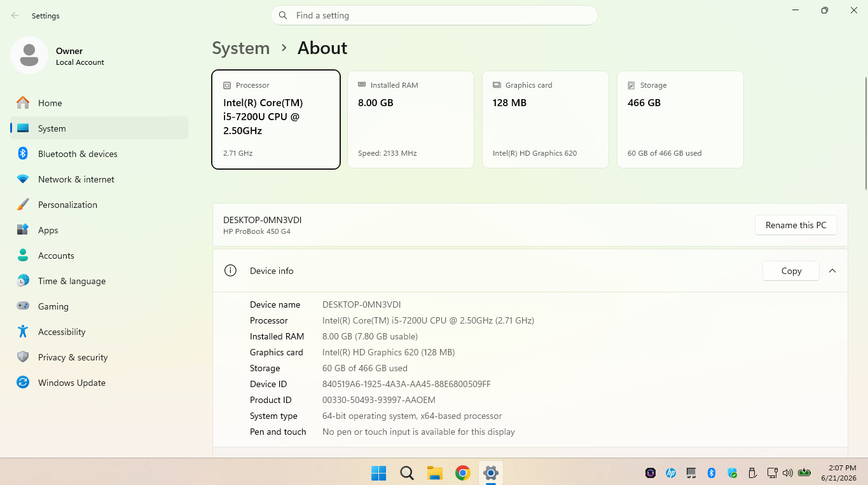868x485 pixels.
Task: Select the Processor card
Action: tap(276, 120)
